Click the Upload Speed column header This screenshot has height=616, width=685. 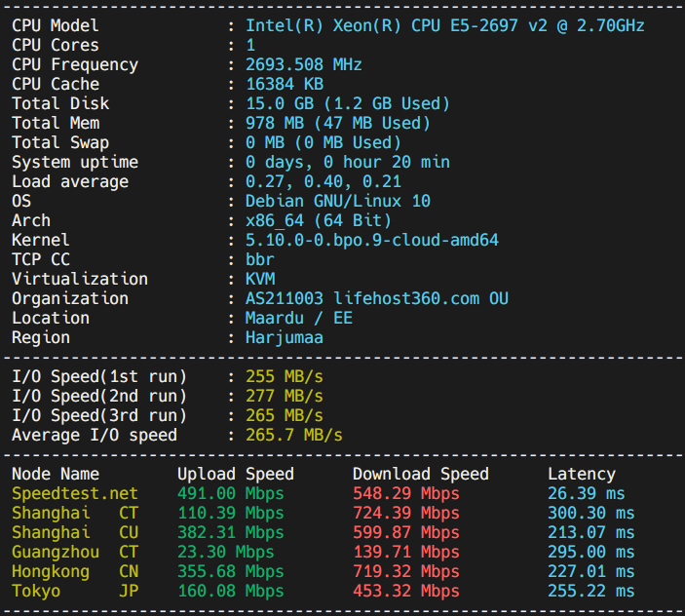tap(236, 474)
